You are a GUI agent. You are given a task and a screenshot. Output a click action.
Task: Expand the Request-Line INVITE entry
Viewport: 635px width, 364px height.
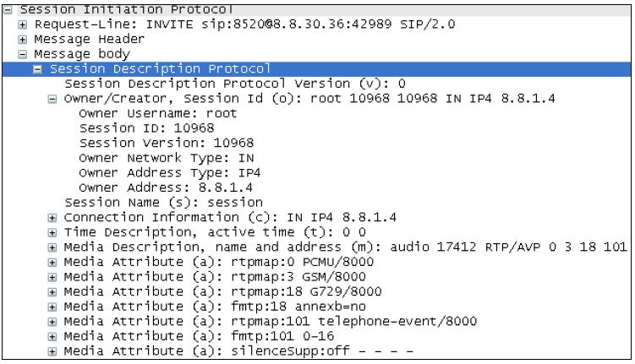pyautogui.click(x=23, y=24)
